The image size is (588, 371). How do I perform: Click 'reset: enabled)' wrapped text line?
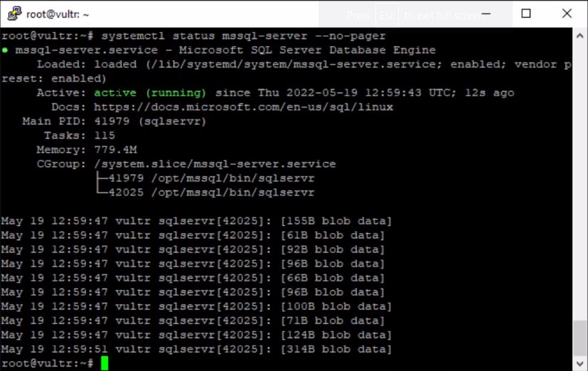coord(54,78)
